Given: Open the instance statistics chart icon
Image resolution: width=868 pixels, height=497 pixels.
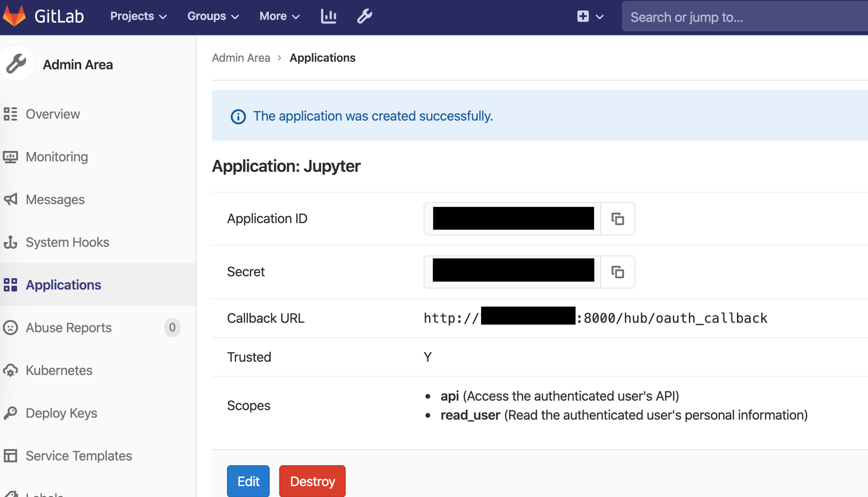Looking at the screenshot, I should (x=329, y=16).
